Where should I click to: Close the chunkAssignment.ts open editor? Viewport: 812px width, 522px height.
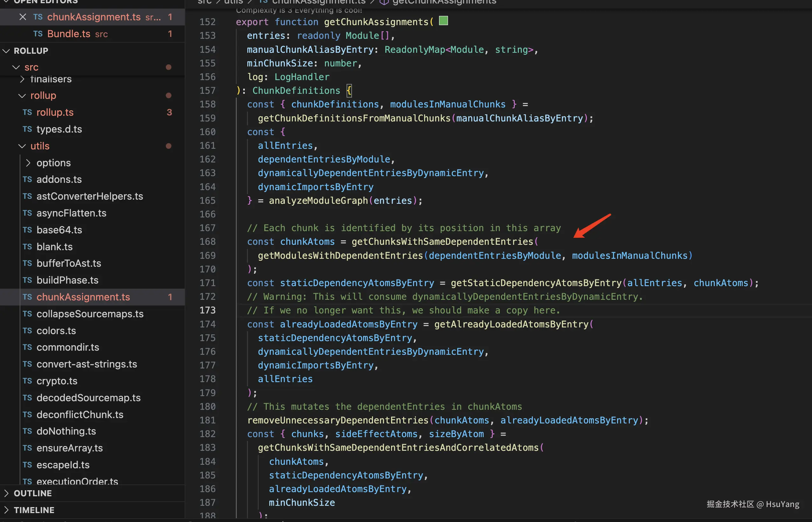coord(23,17)
